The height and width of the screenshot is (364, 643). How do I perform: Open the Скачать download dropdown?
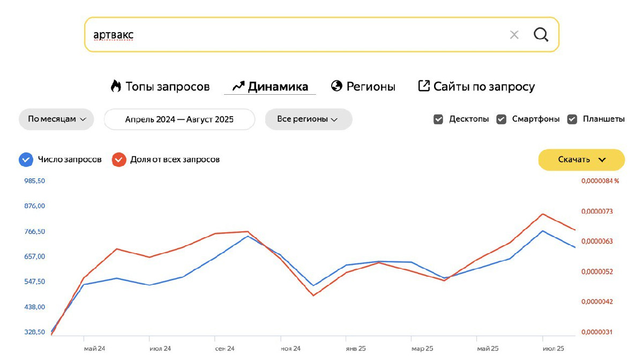click(581, 160)
